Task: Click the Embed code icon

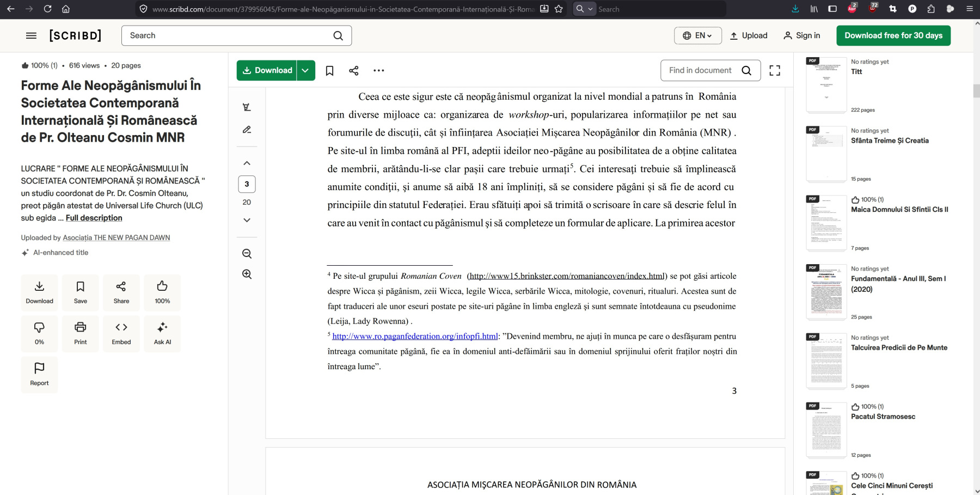Action: click(x=121, y=333)
